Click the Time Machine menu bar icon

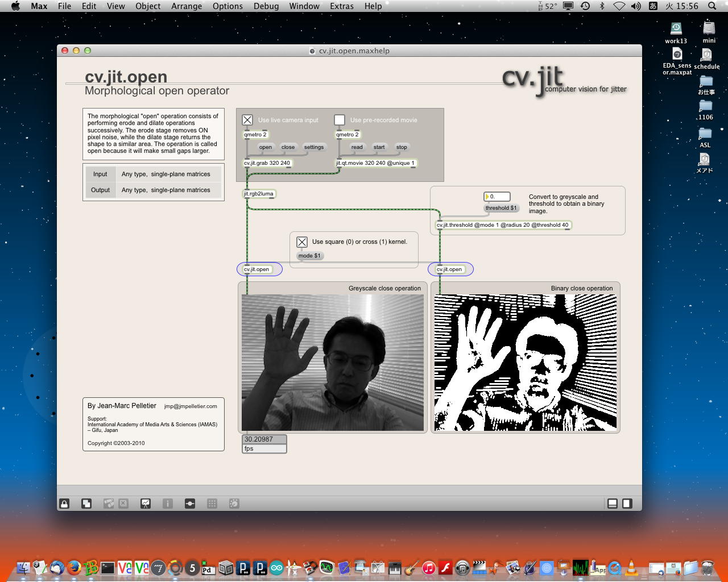click(585, 6)
